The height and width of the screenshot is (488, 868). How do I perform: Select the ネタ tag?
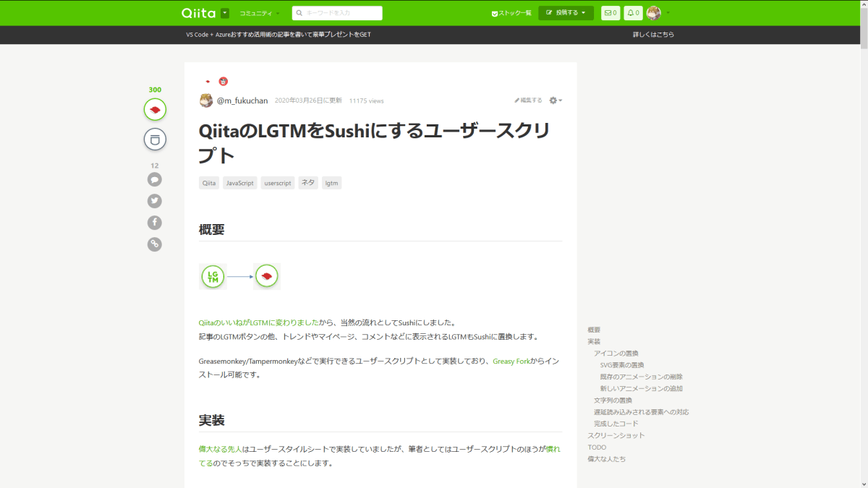coord(308,183)
